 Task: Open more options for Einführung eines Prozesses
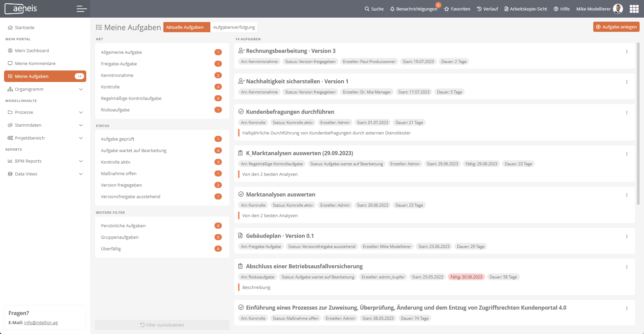click(627, 308)
